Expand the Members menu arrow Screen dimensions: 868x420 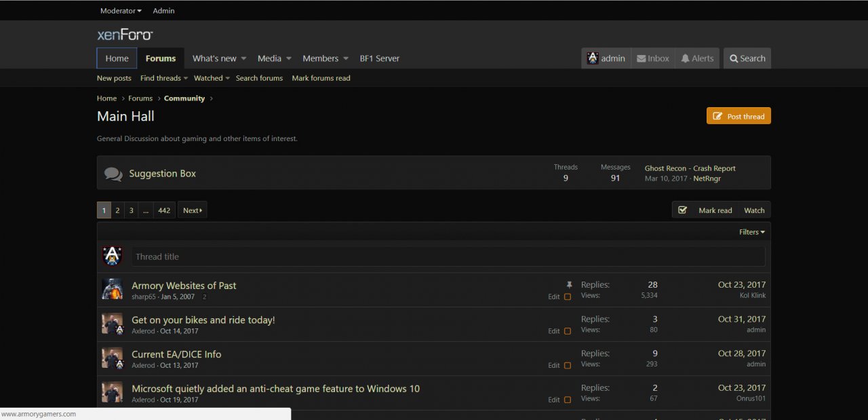[x=346, y=59]
